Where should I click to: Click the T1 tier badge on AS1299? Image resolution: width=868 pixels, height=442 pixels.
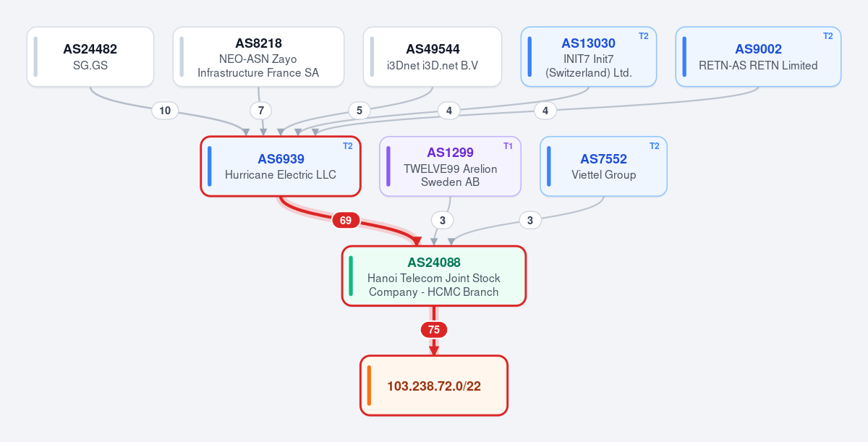click(508, 146)
